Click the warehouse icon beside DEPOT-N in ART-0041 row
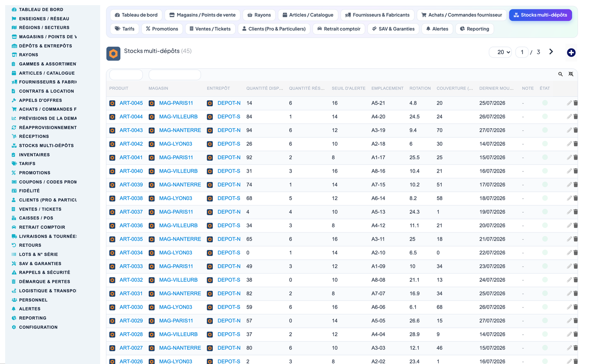The height and width of the screenshot is (364, 589). point(210,158)
